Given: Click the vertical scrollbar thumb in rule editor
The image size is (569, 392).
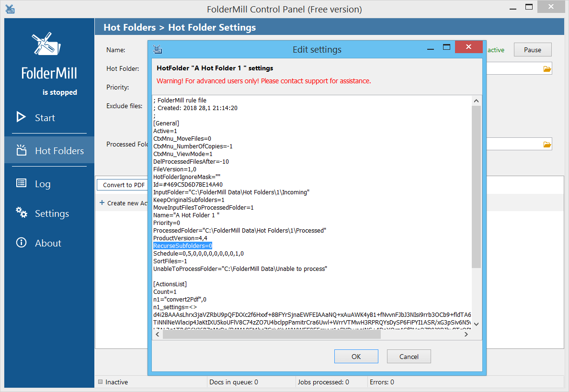Looking at the screenshot, I should tap(477, 187).
